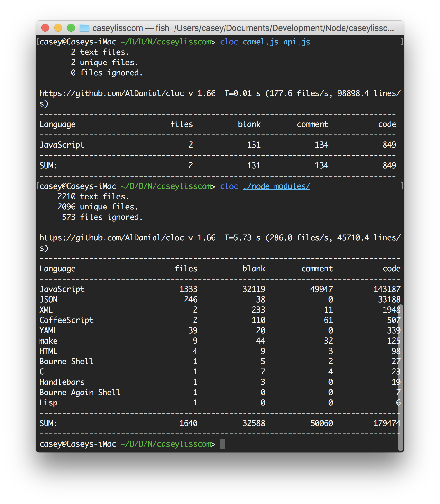This screenshot has height=504, width=440.
Task: Click the 'comment' header in the second table
Action: point(317,269)
